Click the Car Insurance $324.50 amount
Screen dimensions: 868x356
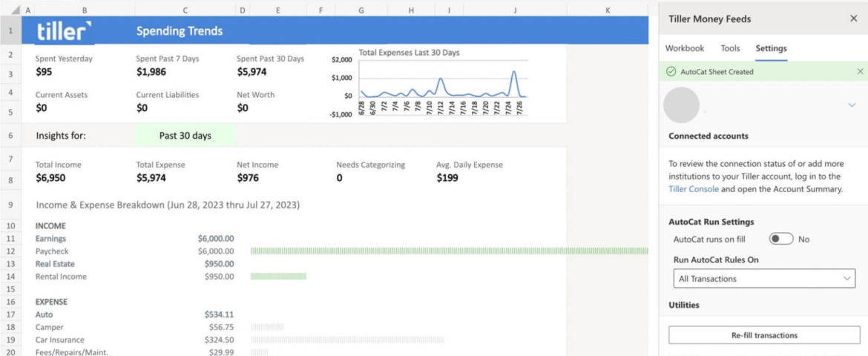[219, 340]
